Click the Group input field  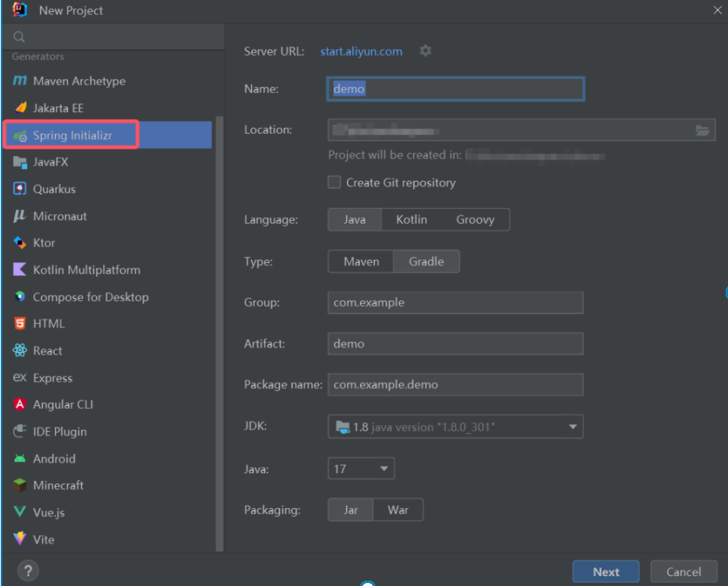click(x=455, y=302)
